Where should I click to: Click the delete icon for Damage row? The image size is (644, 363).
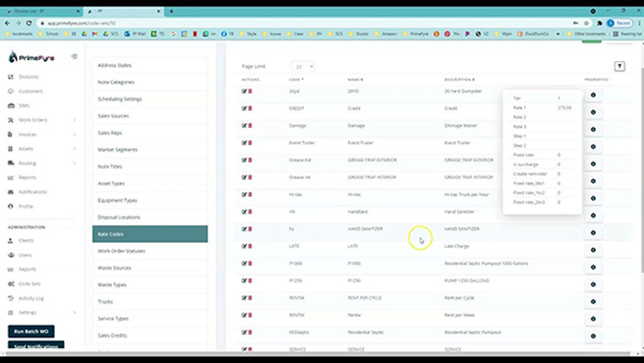coord(250,126)
